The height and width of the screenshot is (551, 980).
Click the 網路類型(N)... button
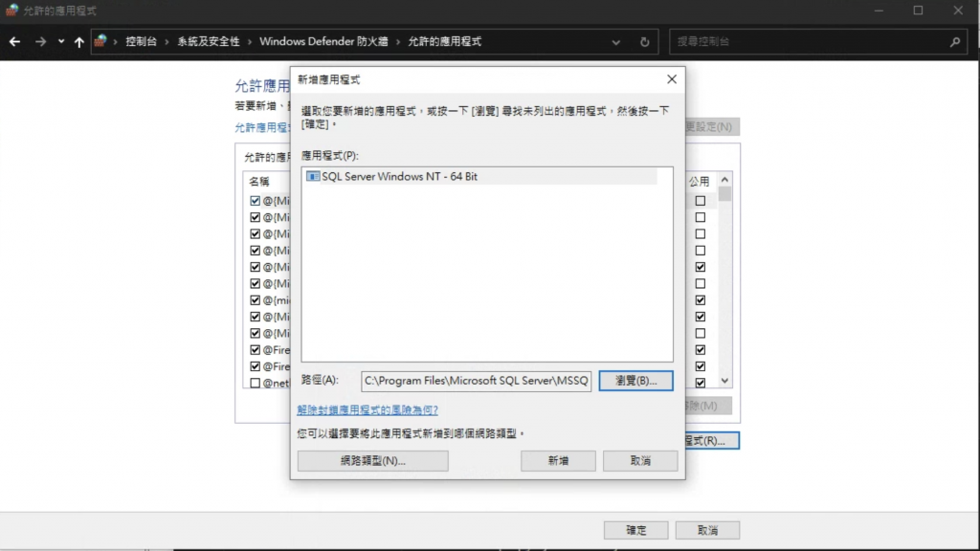[x=372, y=460]
